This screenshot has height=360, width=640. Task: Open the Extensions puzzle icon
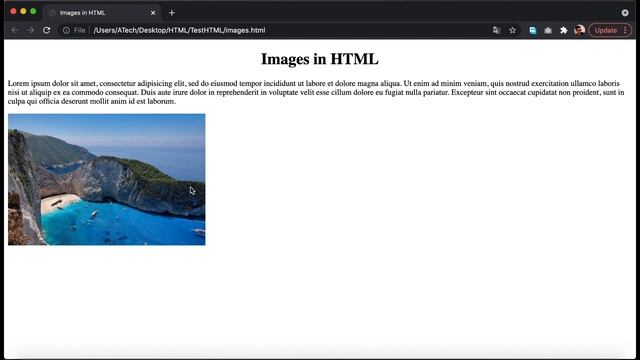tap(564, 30)
